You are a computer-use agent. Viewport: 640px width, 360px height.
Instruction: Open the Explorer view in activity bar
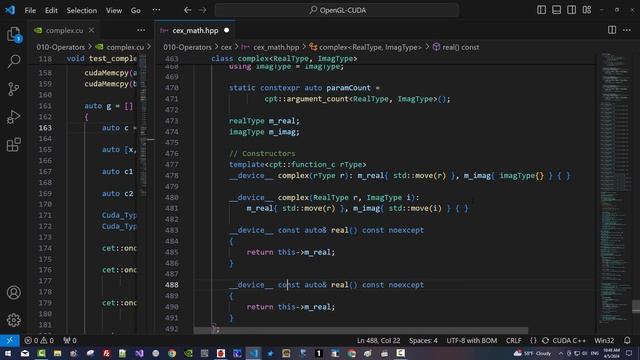click(13, 34)
